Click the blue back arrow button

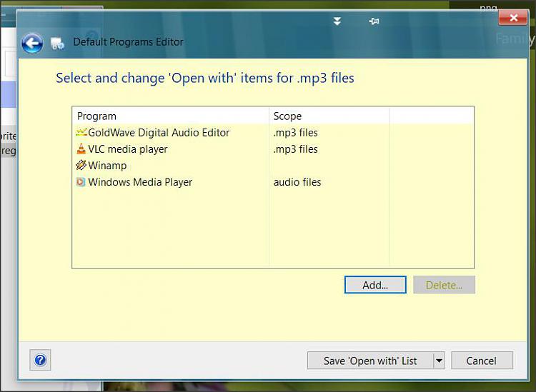click(x=32, y=44)
